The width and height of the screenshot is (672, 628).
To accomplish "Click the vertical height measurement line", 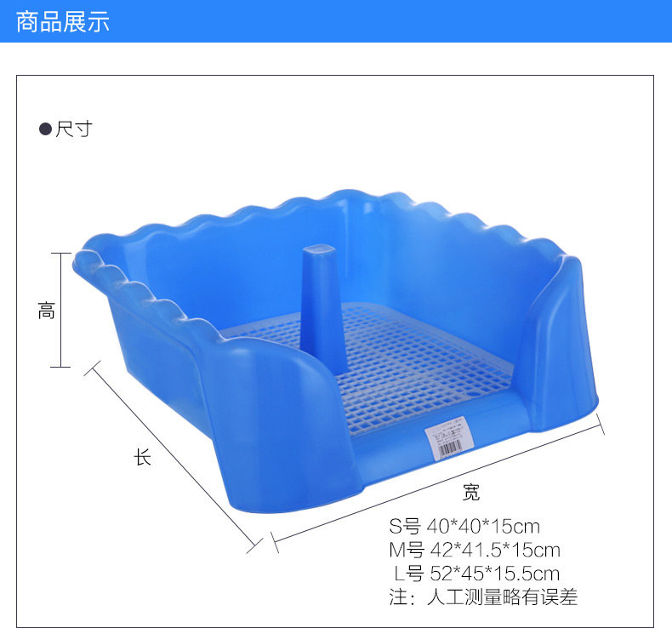I will point(61,310).
